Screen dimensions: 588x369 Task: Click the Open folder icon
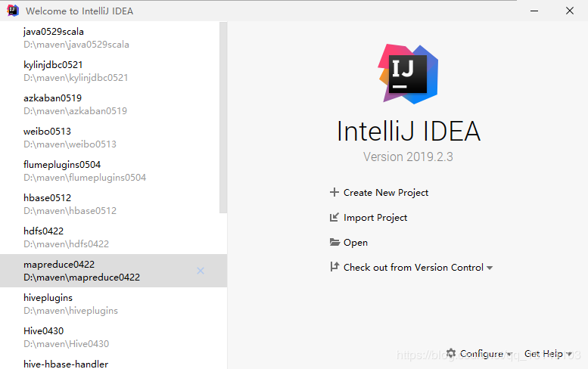(334, 243)
